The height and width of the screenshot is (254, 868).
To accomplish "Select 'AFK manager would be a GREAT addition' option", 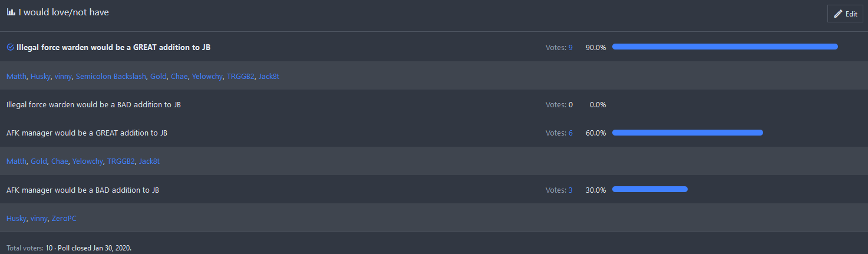I will (x=87, y=133).
